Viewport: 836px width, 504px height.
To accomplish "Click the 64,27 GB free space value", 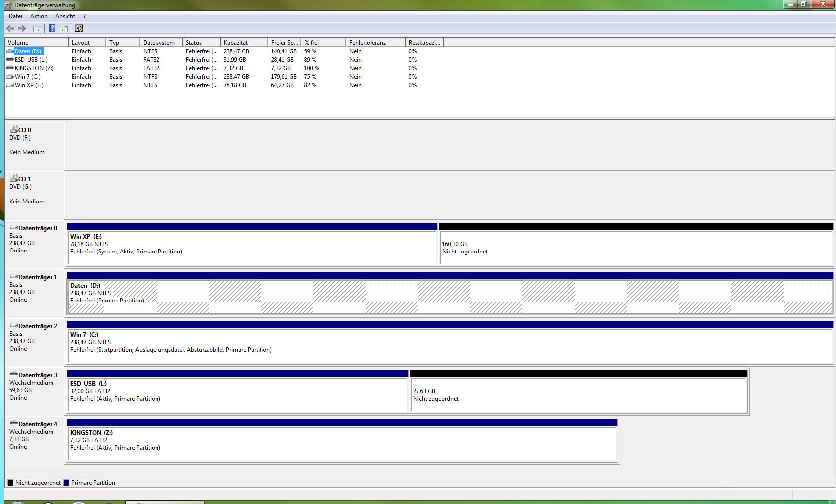I will tap(282, 85).
